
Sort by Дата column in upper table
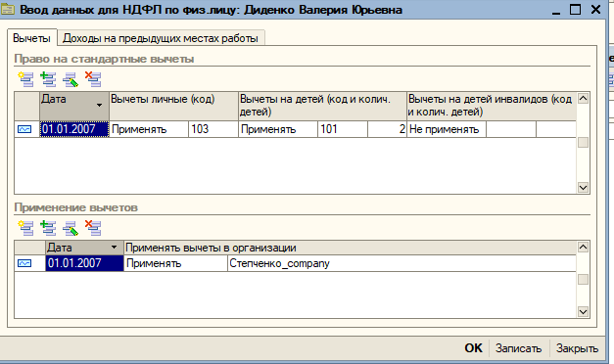point(74,106)
